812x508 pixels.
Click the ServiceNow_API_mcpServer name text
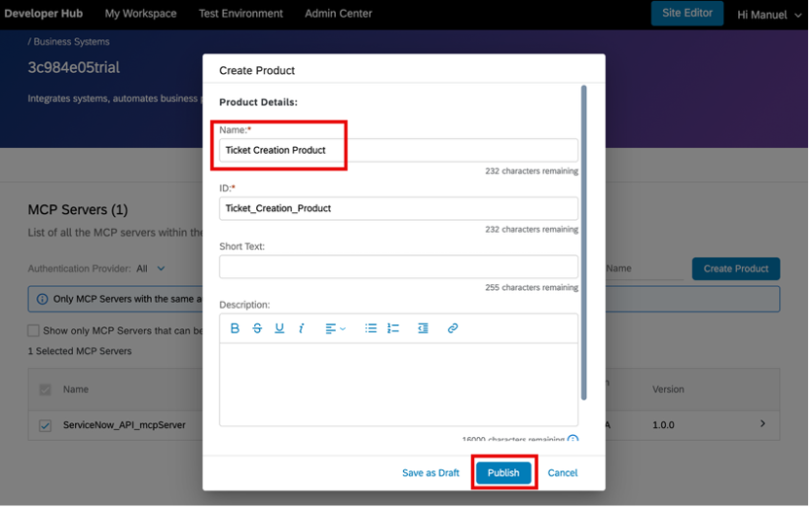click(x=125, y=425)
